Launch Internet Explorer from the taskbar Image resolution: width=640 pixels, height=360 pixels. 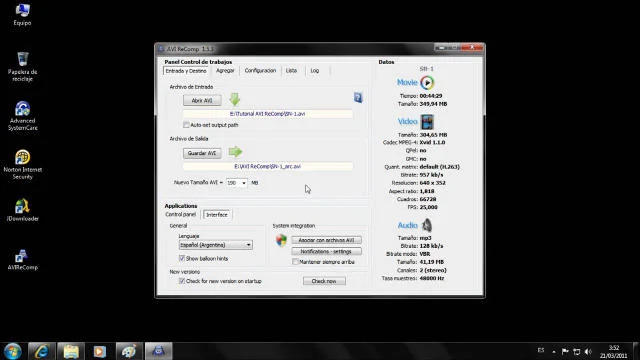click(x=42, y=351)
